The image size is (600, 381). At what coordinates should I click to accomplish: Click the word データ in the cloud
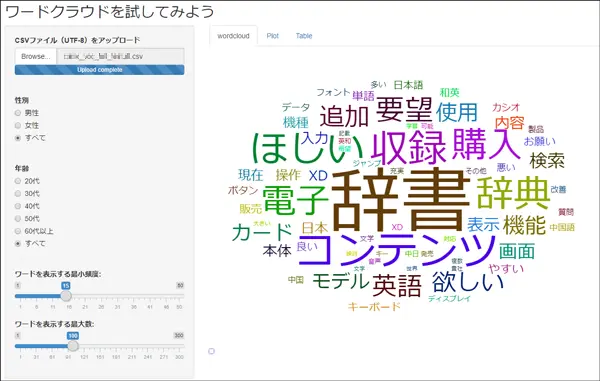point(296,107)
